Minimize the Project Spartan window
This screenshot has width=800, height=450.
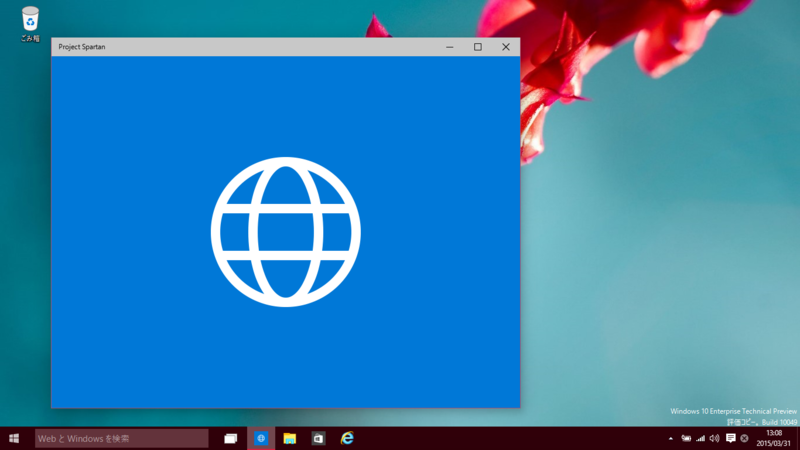click(x=449, y=47)
